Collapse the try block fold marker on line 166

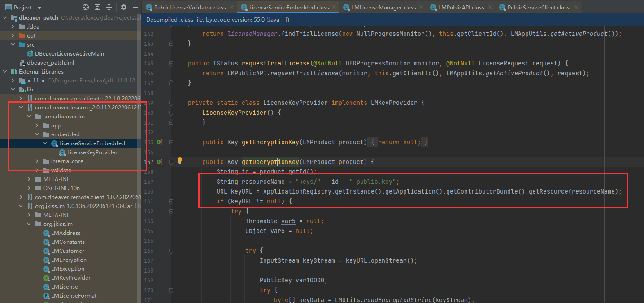pos(171,251)
